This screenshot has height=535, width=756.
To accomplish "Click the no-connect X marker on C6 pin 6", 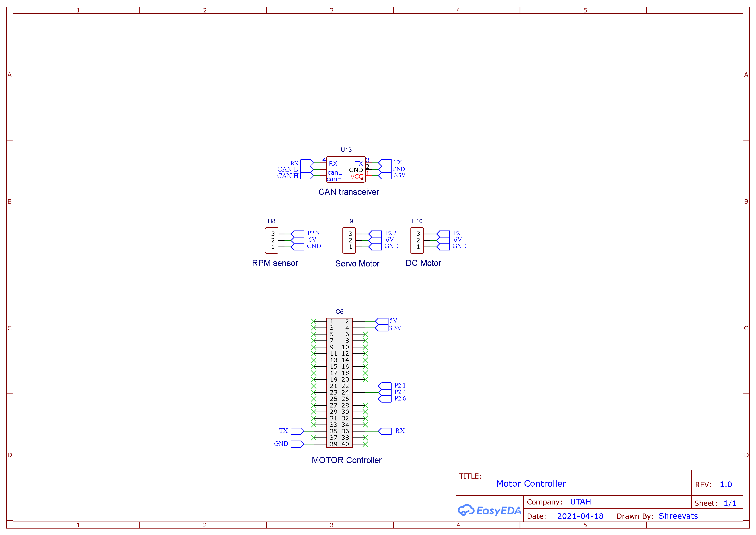I will click(365, 334).
